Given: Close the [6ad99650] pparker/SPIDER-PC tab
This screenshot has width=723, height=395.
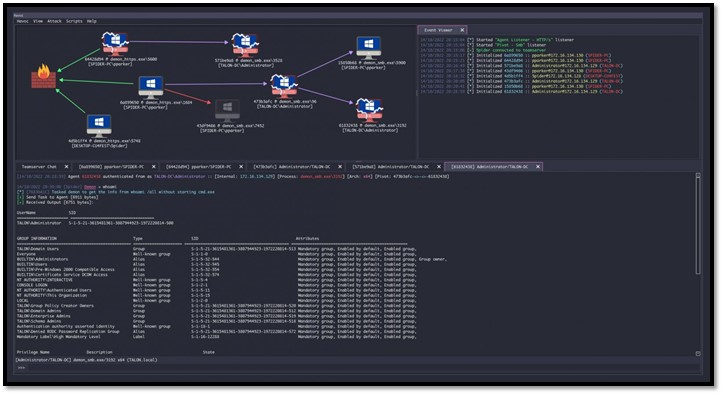Looking at the screenshot, I should click(154, 167).
